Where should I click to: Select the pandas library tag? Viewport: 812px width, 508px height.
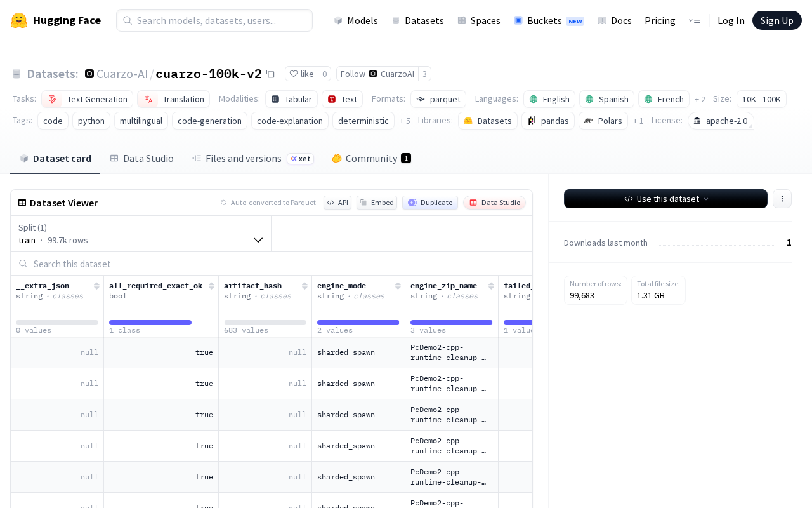click(x=548, y=121)
